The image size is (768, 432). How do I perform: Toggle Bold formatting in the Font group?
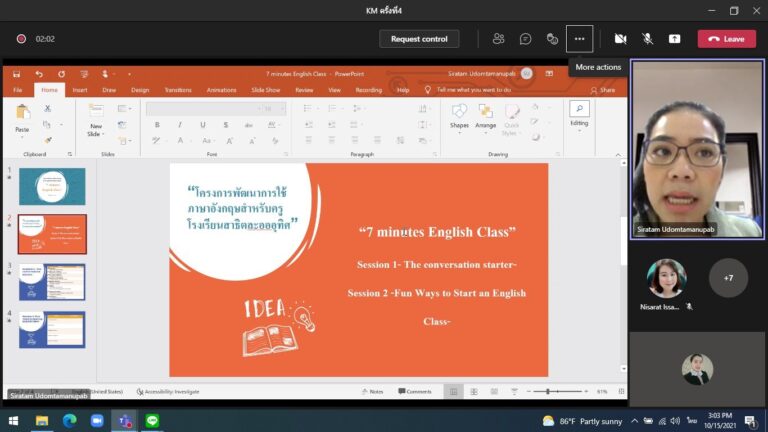[x=158, y=125]
